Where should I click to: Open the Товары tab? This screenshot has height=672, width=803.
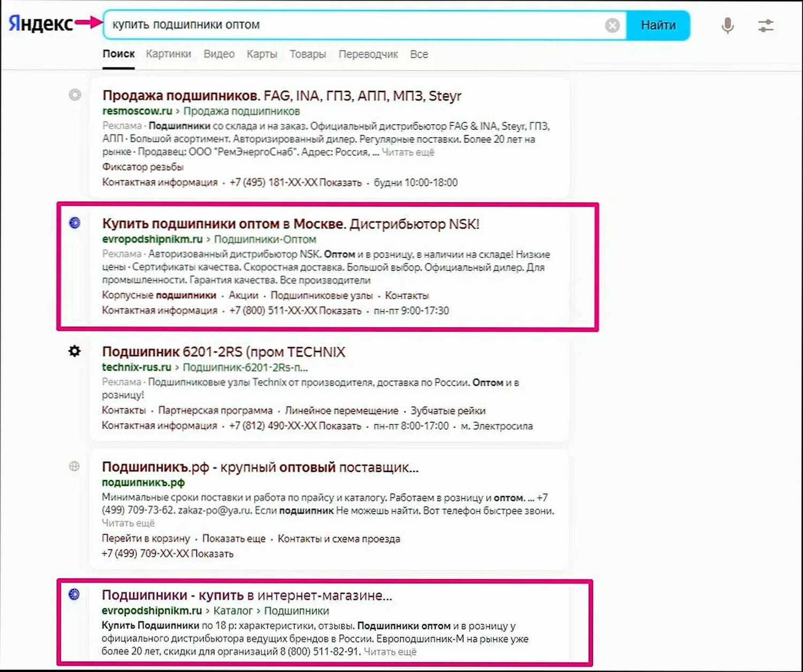[x=308, y=54]
